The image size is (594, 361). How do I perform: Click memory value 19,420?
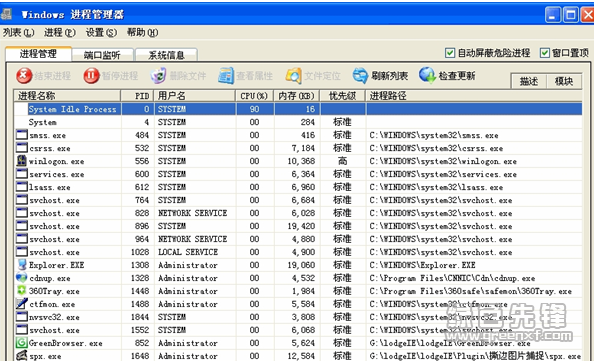pyautogui.click(x=301, y=226)
